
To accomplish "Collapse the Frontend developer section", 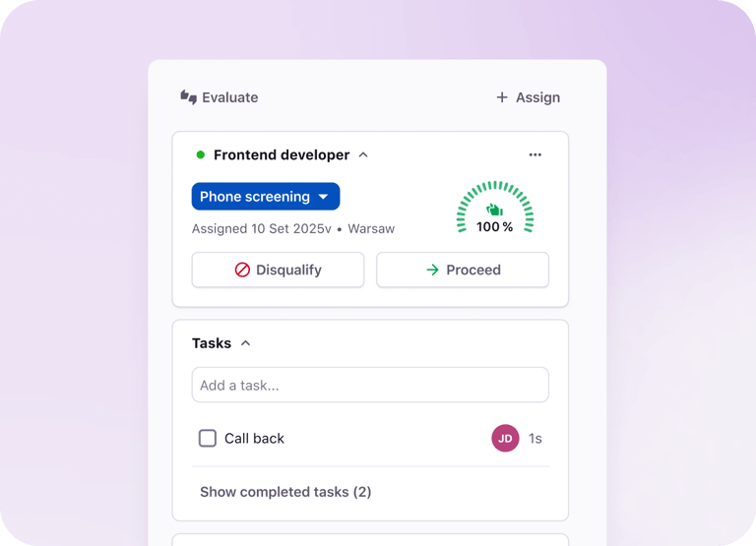I will 363,154.
